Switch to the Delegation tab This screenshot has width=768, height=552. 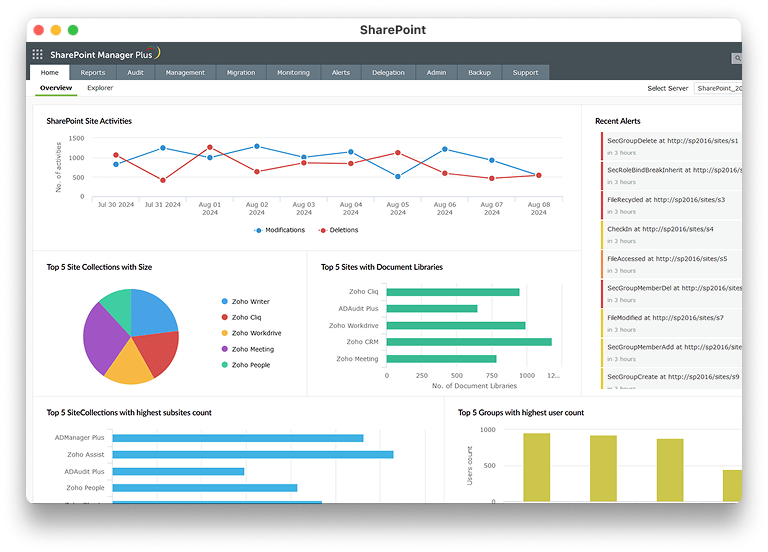pos(388,72)
